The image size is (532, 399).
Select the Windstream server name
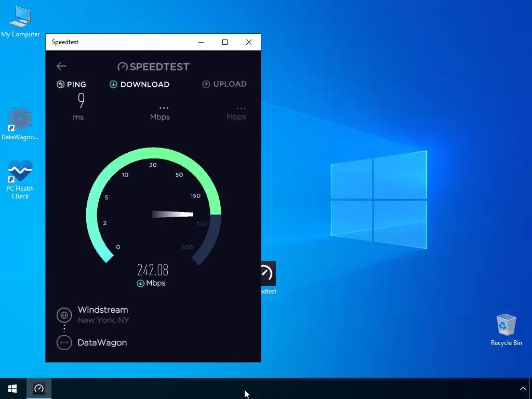103,310
